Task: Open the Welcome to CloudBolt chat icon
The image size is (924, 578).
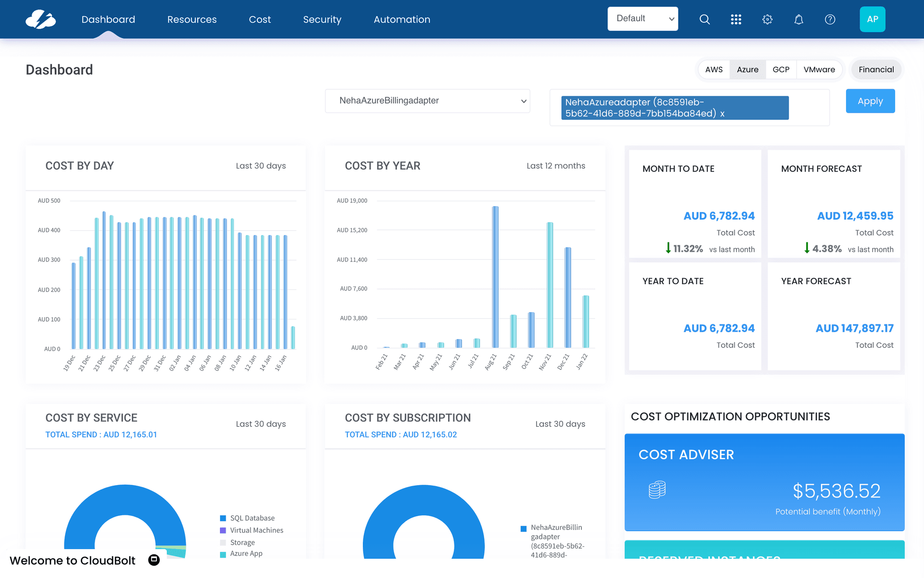Action: [x=154, y=560]
